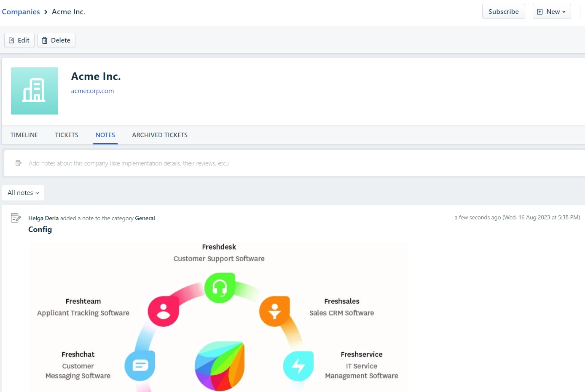This screenshot has height=392, width=585.
Task: Select the NOTES tab
Action: (x=105, y=135)
